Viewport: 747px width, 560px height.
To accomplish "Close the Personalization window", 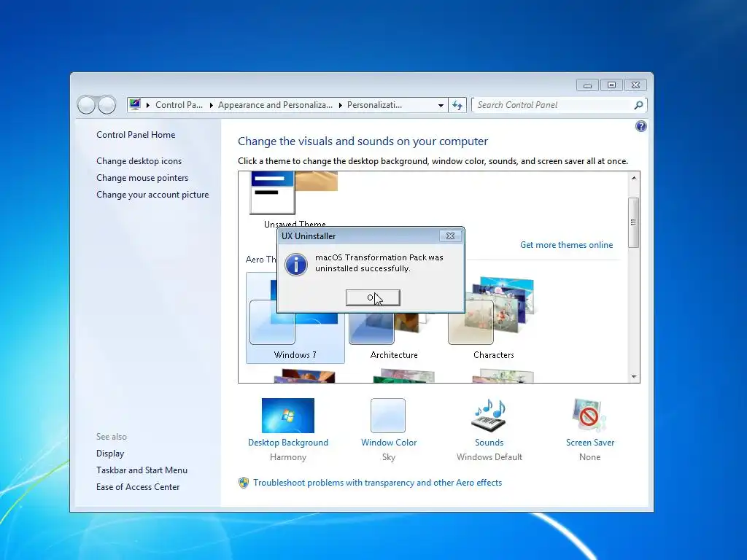I will [x=635, y=85].
